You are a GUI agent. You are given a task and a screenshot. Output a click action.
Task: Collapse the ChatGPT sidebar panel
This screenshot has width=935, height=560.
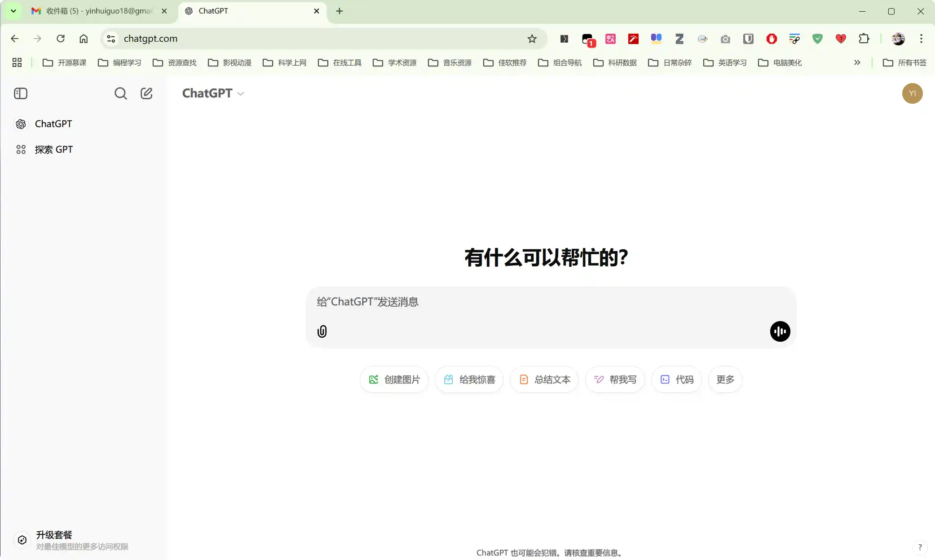(x=21, y=93)
